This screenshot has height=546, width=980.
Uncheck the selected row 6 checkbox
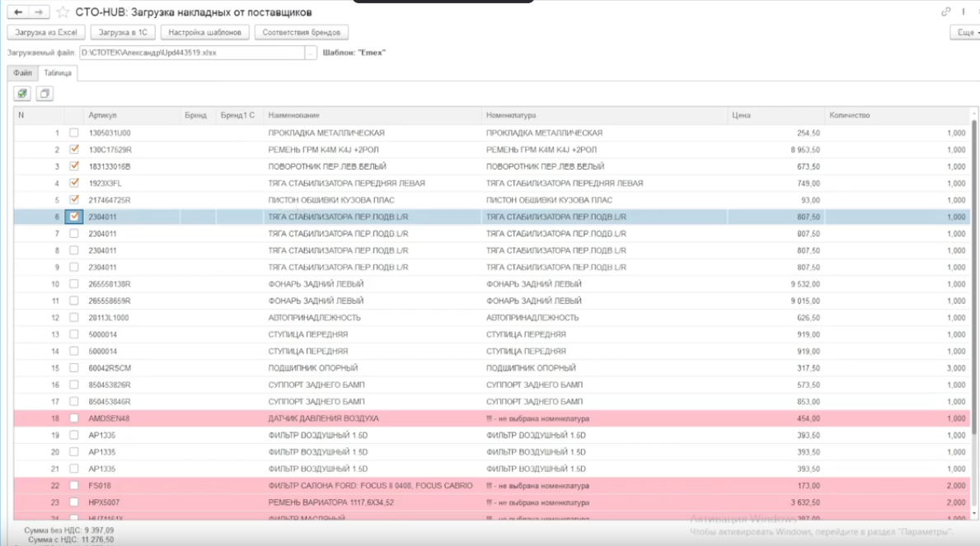point(74,217)
